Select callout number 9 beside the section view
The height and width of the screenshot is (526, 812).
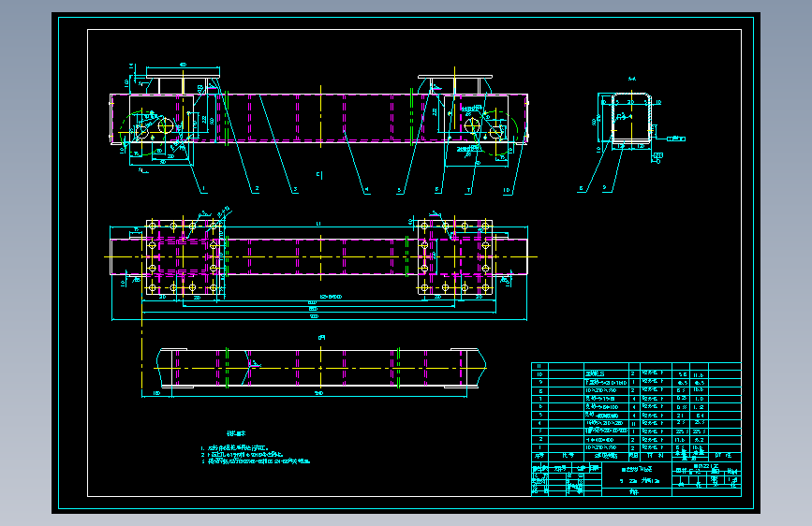[x=604, y=188]
